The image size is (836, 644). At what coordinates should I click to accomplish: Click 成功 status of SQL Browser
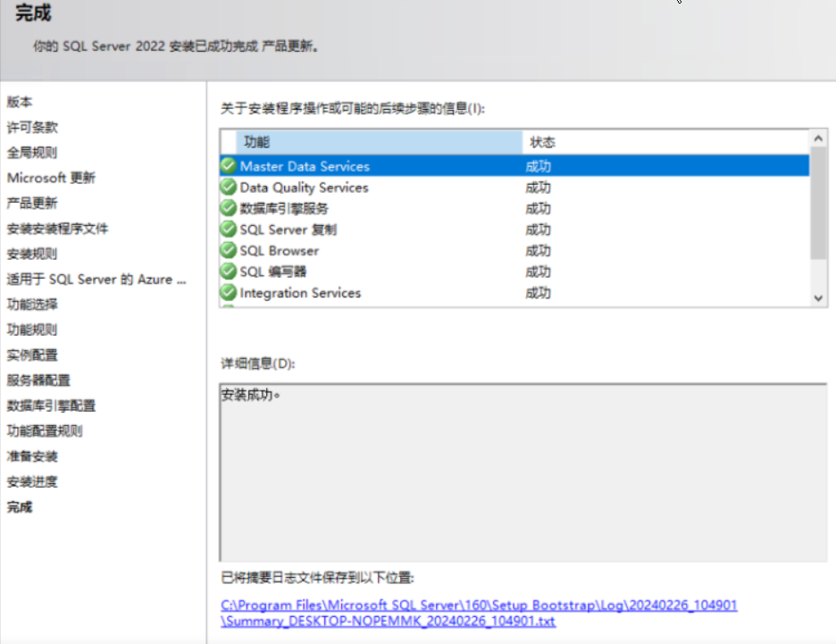click(538, 251)
